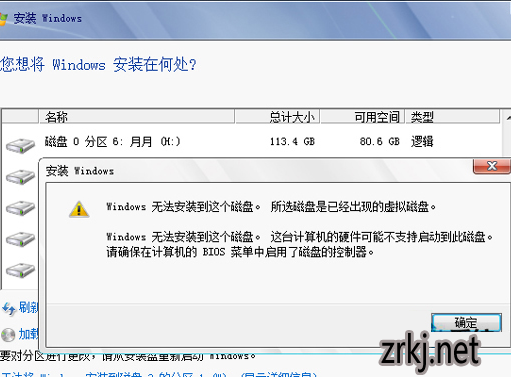
Task: Click the 可用空间 column header
Action: tap(362, 117)
